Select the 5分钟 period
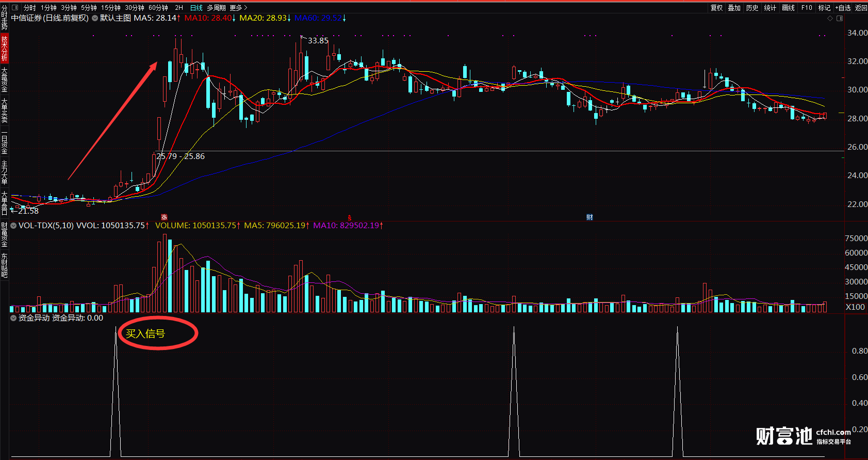The width and height of the screenshot is (868, 460). 89,8
